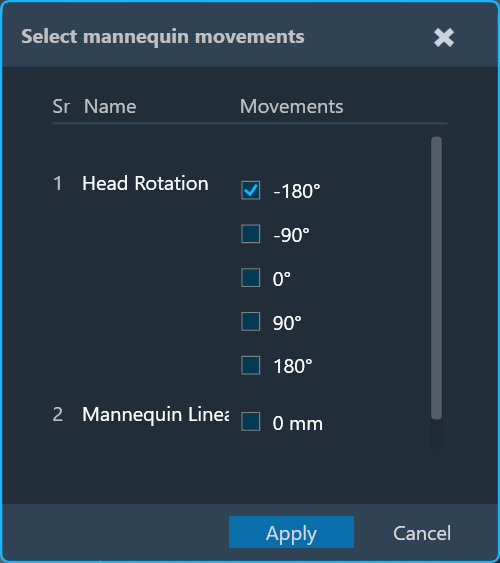Screen dimensions: 500x563
Task: Click the Movements column header
Action: tap(291, 106)
